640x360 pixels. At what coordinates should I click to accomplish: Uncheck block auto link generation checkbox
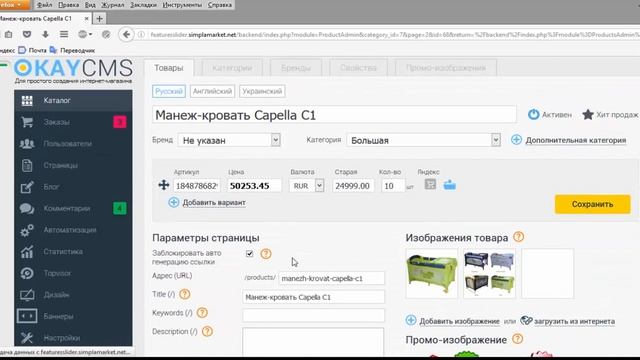[249, 254]
